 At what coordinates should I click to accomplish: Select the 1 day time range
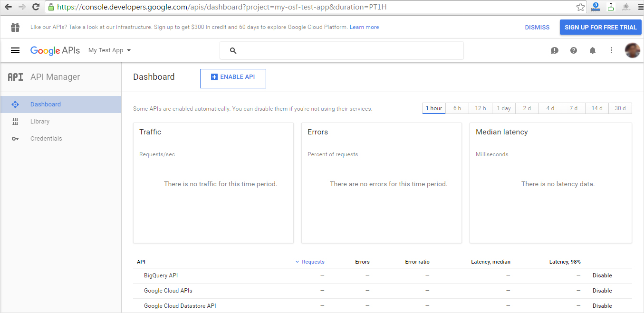pos(504,108)
